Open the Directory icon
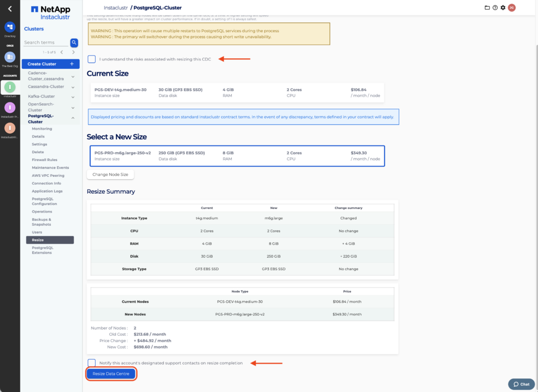The image size is (538, 392). (9, 27)
